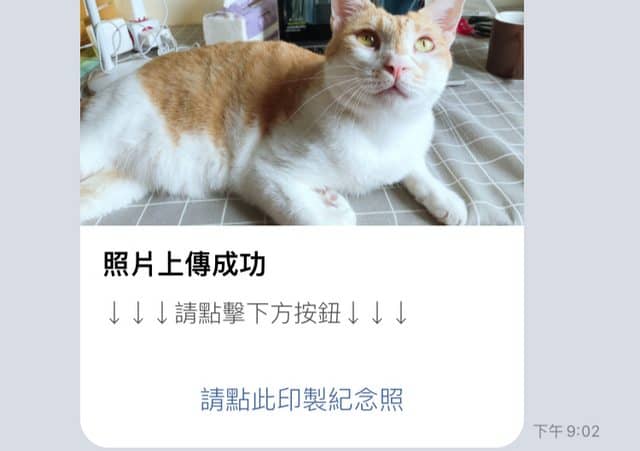640x451 pixels.
Task: Click the tissue box in the photo
Action: point(241,22)
